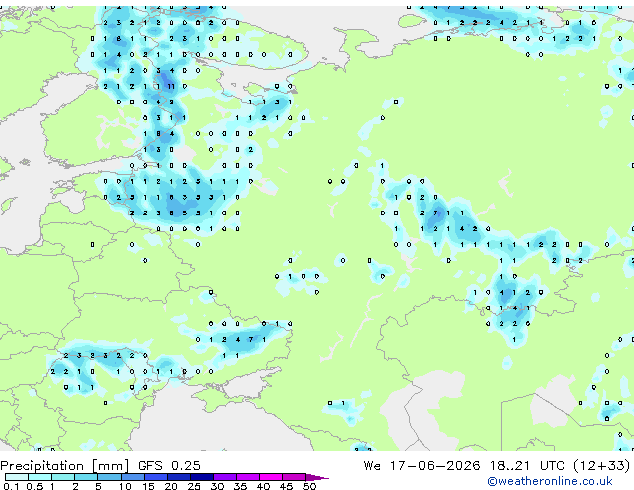The width and height of the screenshot is (634, 490).
Task: Click the 0.5–1 mm legend color swatch
Action: [40, 477]
